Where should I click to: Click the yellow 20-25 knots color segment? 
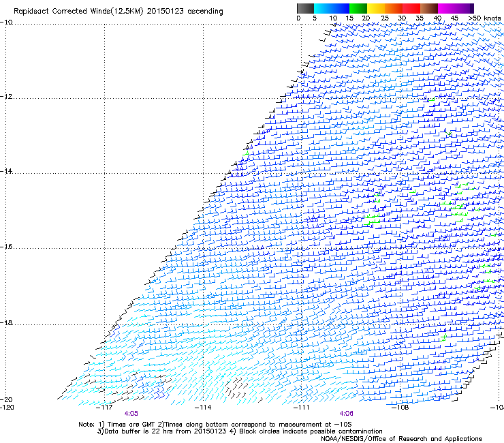point(376,8)
